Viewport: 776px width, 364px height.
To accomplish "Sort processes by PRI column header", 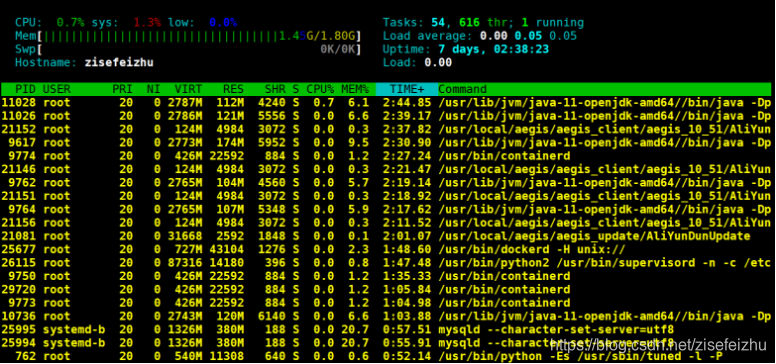I will click(x=123, y=90).
